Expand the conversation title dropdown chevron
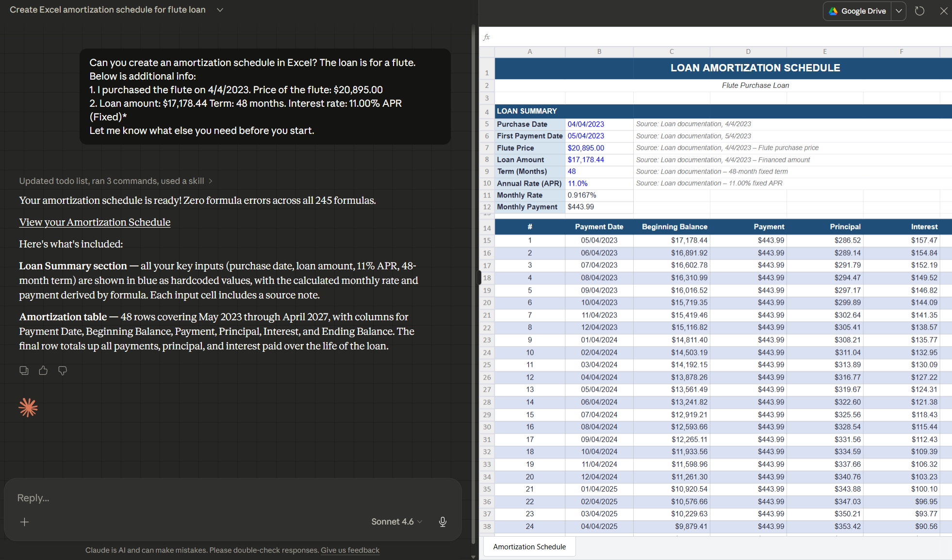The width and height of the screenshot is (952, 560). [220, 10]
